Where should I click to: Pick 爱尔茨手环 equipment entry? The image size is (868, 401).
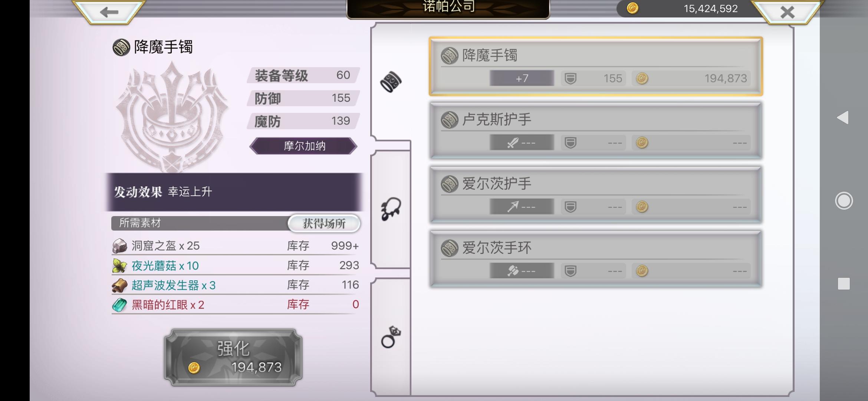[596, 259]
